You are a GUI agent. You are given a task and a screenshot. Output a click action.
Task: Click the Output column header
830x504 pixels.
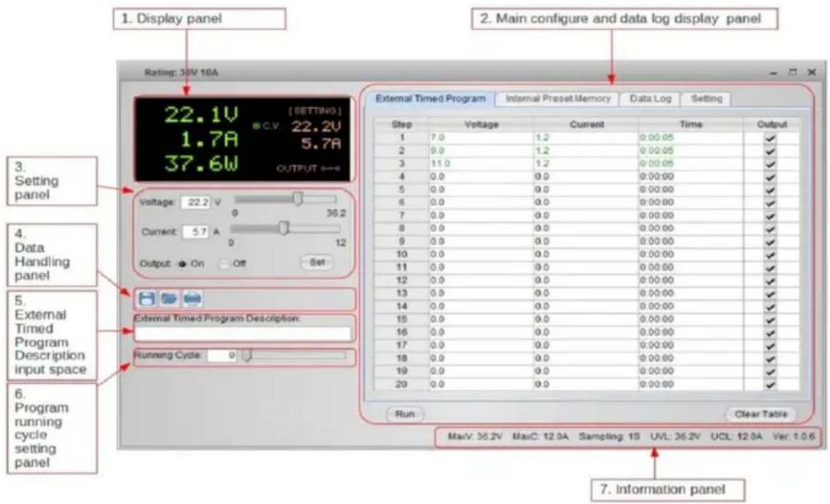tap(771, 124)
